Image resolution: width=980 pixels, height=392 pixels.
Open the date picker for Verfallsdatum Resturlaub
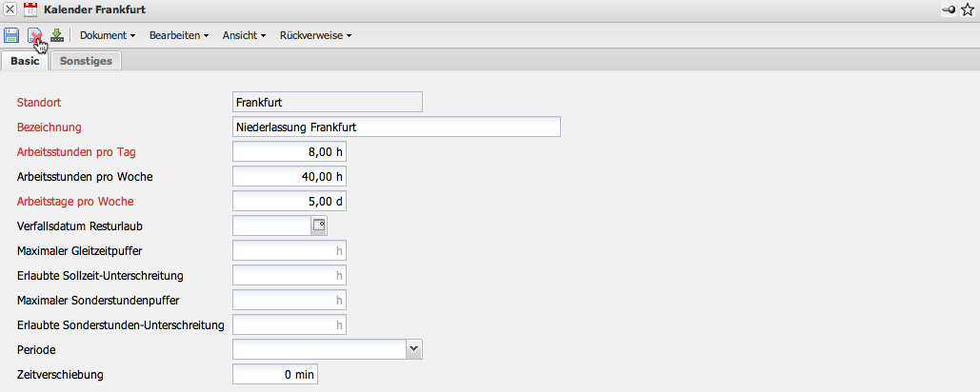click(x=319, y=225)
